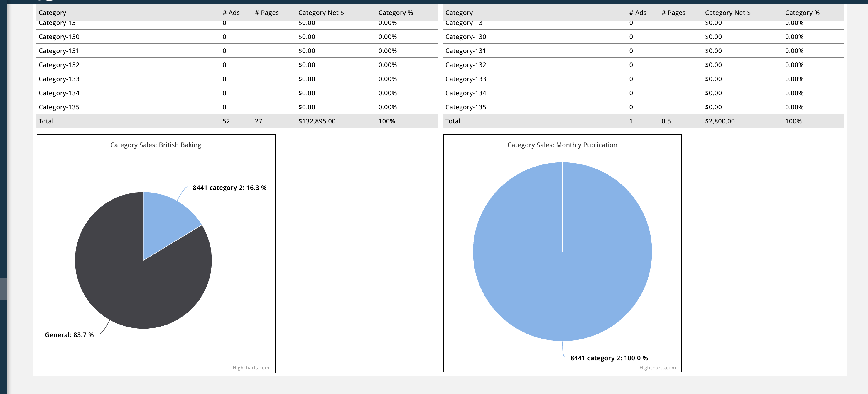Viewport: 868px width, 394px height.
Task: Click the Monthly Publication full blue pie
Action: tap(562, 252)
